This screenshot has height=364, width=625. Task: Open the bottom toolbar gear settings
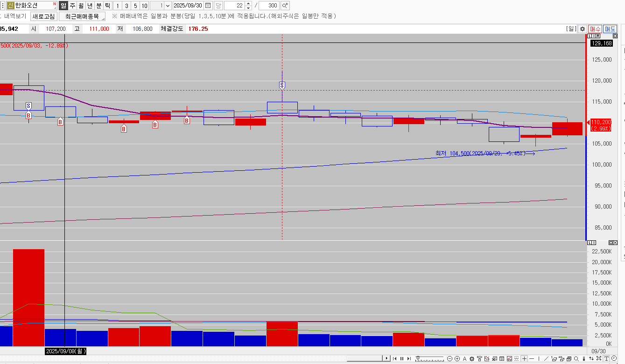coord(472,358)
